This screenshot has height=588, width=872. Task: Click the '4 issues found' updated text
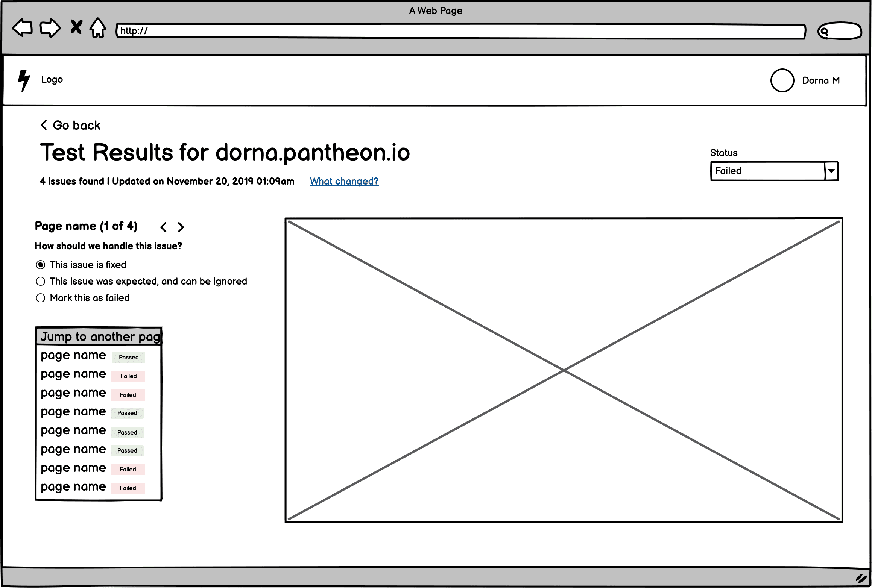coord(167,181)
